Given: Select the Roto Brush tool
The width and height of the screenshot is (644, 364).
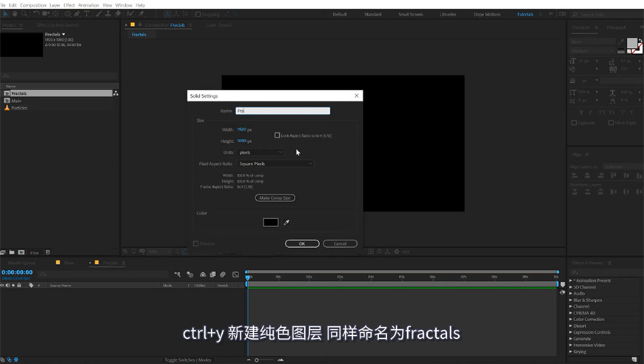Looking at the screenshot, I should [130, 14].
